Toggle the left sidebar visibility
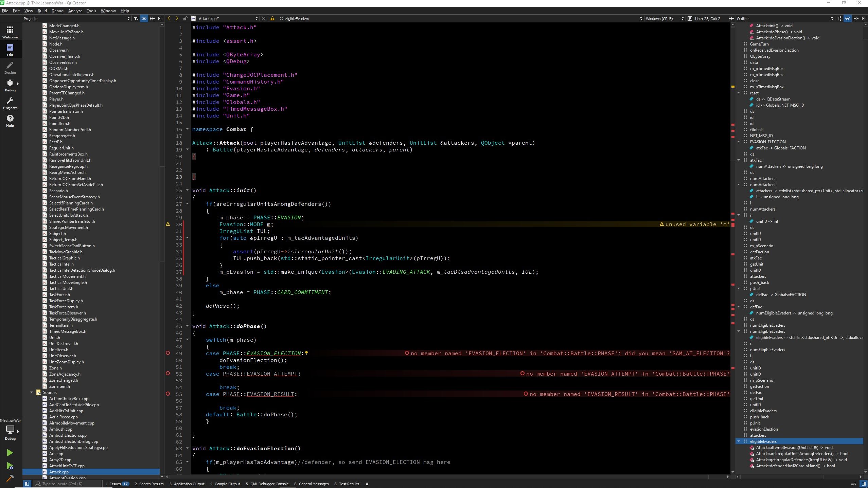Image resolution: width=868 pixels, height=488 pixels. click(27, 484)
